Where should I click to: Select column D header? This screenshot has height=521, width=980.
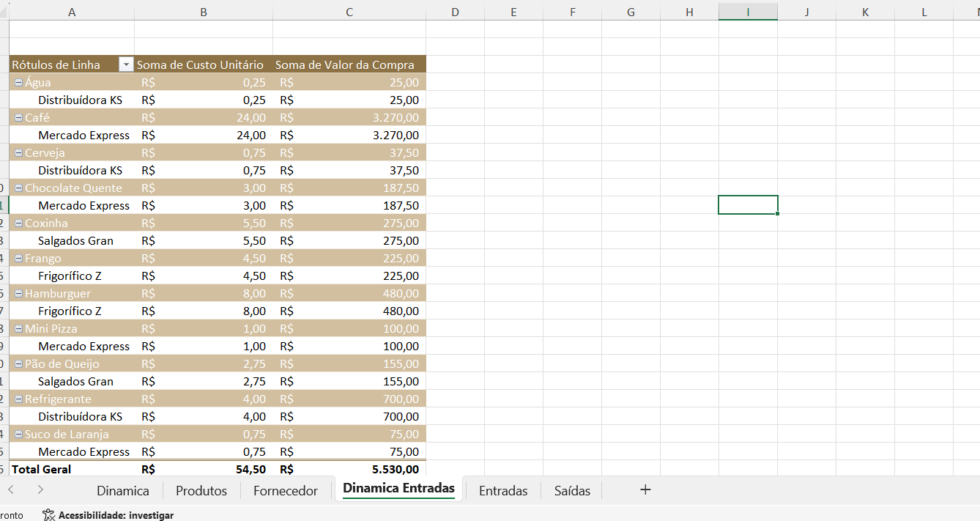click(455, 12)
